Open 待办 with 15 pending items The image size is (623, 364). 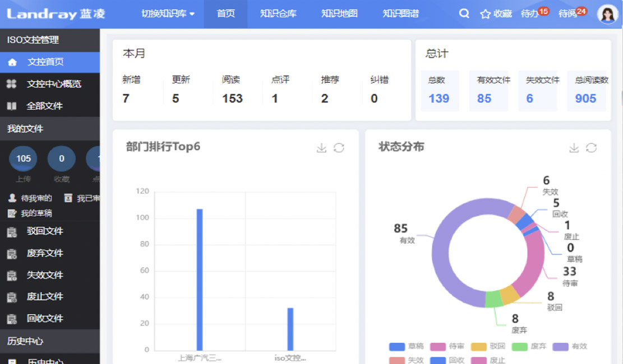[x=534, y=13]
